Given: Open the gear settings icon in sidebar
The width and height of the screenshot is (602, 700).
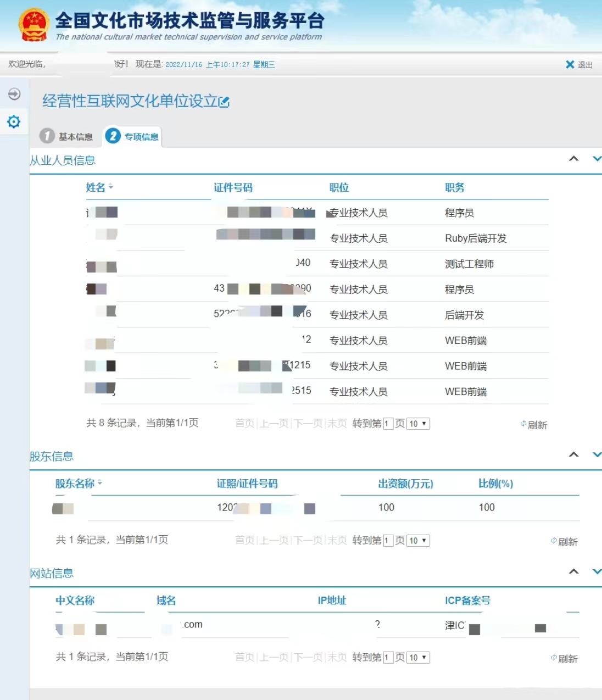Looking at the screenshot, I should (x=14, y=121).
